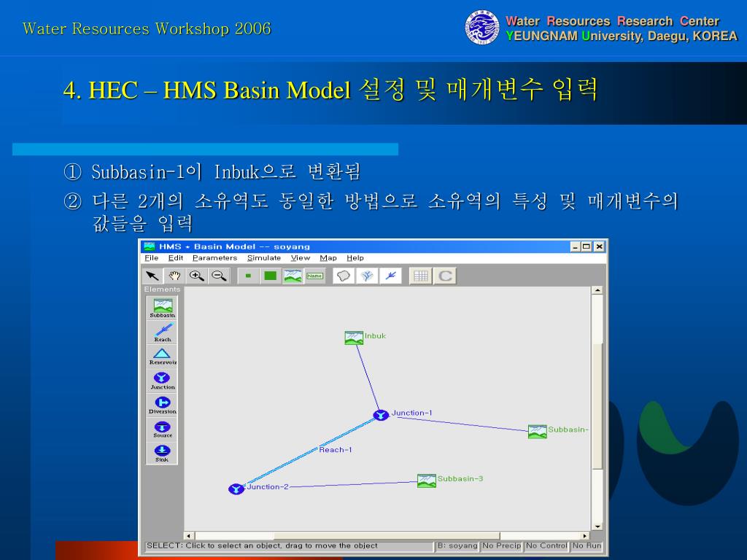The width and height of the screenshot is (747, 560).
Task: Click the vertical scrollbar up arrow
Action: 597,290
